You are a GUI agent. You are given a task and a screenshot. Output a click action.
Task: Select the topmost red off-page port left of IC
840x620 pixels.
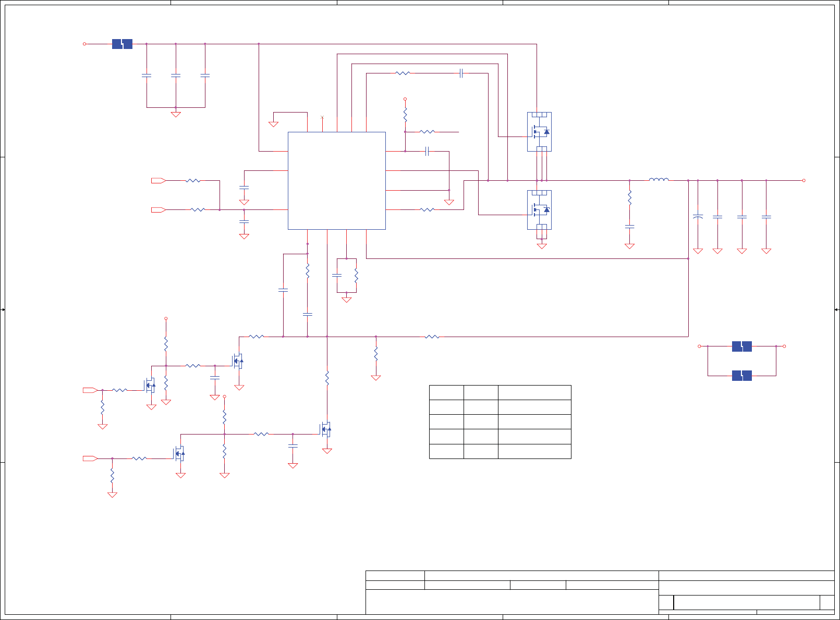coord(159,180)
